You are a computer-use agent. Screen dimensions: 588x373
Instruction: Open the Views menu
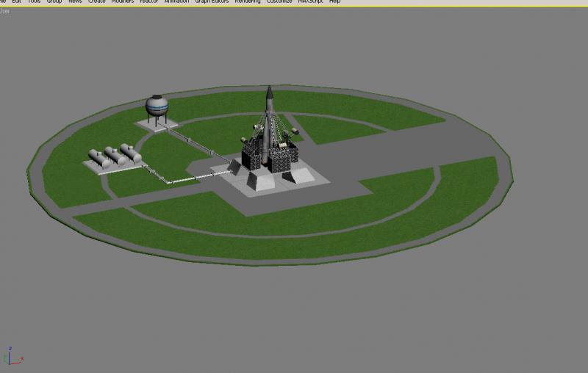[75, 1]
